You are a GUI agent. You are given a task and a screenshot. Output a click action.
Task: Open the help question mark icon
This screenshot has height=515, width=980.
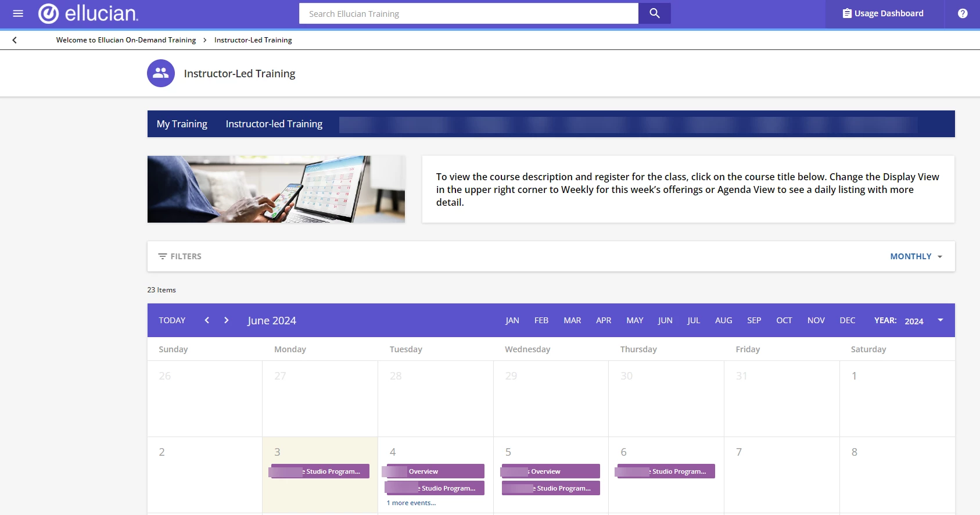pos(963,13)
